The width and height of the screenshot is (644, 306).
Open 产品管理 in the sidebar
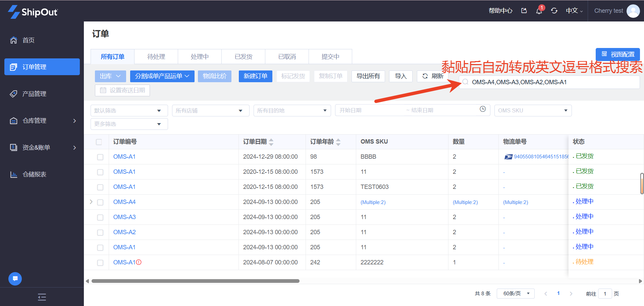tap(34, 94)
